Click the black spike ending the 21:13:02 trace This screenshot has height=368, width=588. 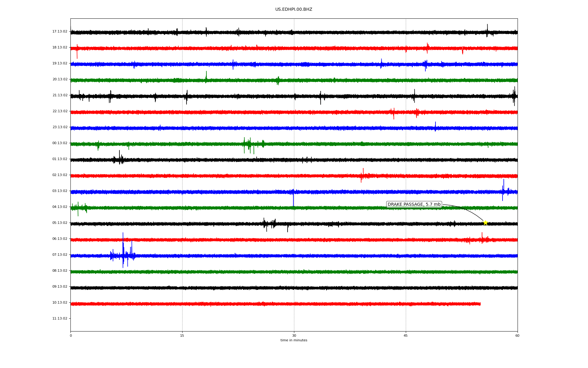pyautogui.click(x=514, y=96)
